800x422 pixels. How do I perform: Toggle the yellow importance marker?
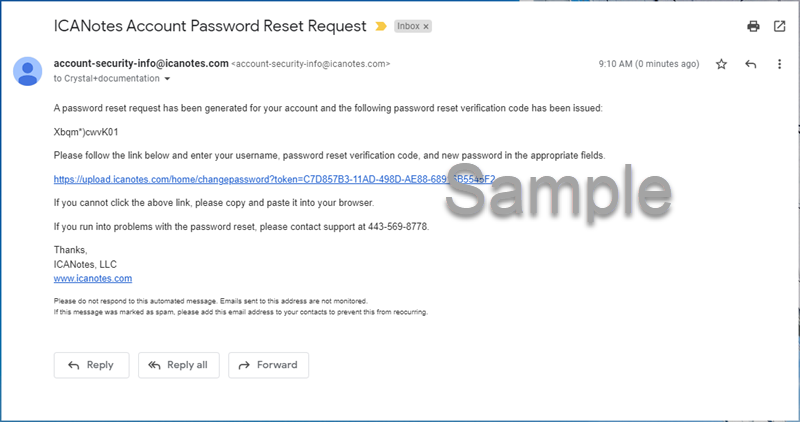point(380,27)
